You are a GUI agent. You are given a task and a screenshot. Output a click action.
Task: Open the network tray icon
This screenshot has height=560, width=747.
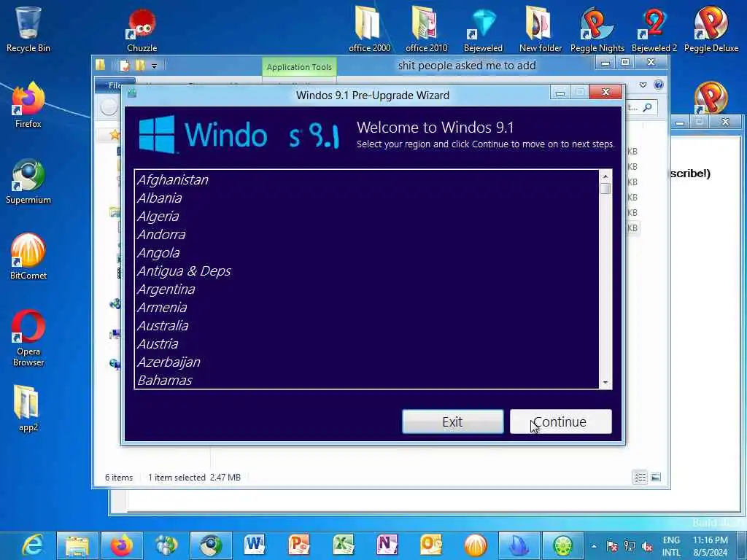click(630, 546)
